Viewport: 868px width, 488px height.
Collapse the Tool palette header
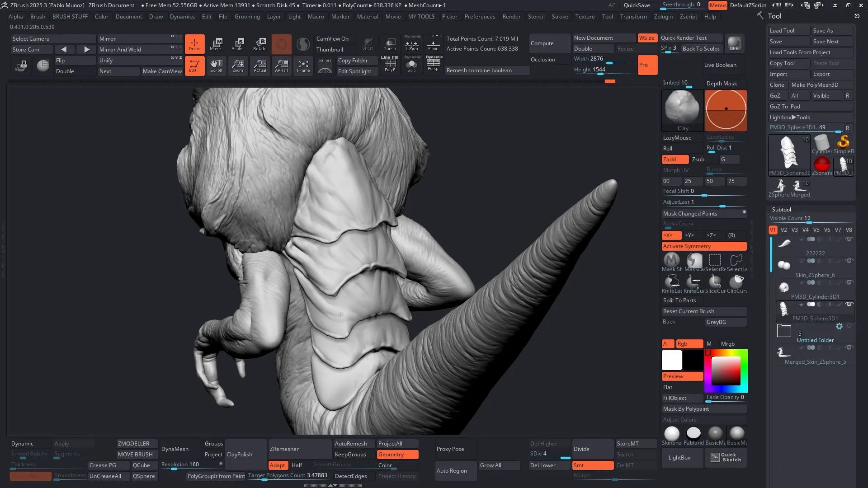774,16
